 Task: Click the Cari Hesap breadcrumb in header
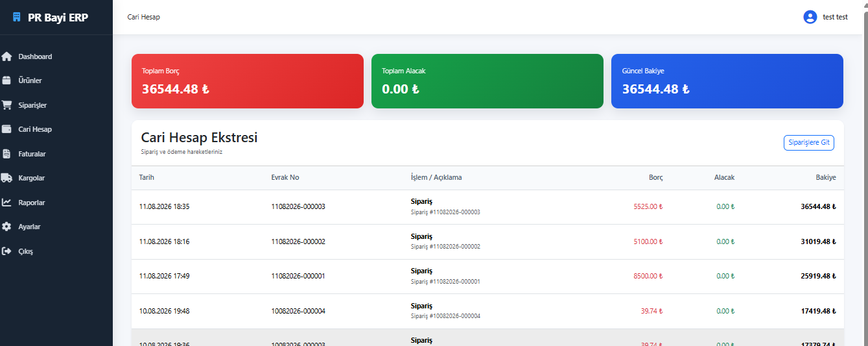[143, 17]
